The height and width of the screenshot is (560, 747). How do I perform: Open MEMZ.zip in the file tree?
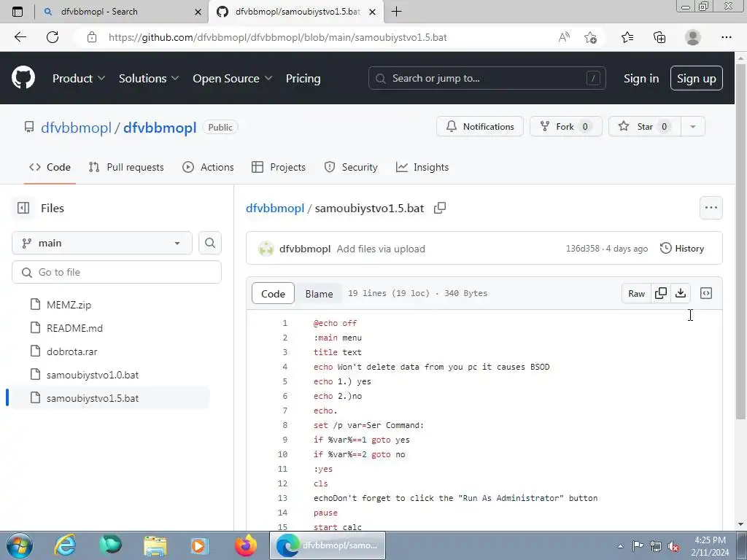69,305
